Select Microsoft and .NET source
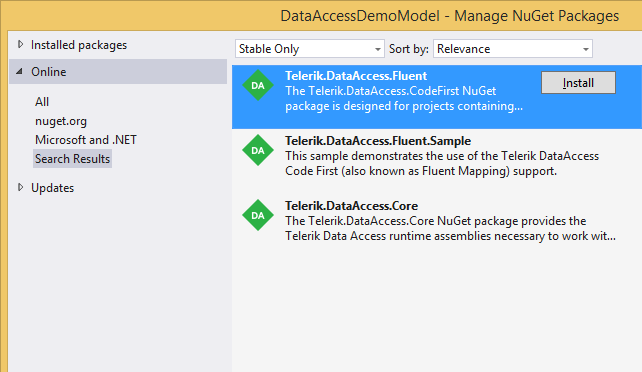The width and height of the screenshot is (642, 372). tap(86, 140)
